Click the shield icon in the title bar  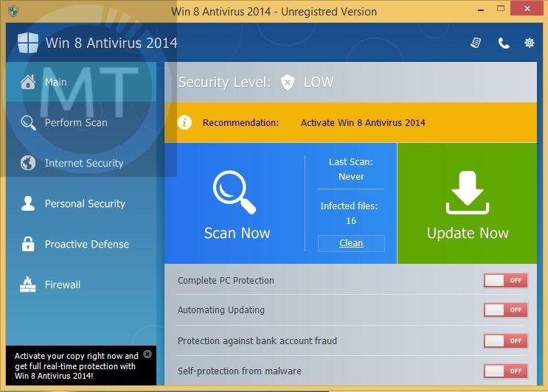(13, 11)
